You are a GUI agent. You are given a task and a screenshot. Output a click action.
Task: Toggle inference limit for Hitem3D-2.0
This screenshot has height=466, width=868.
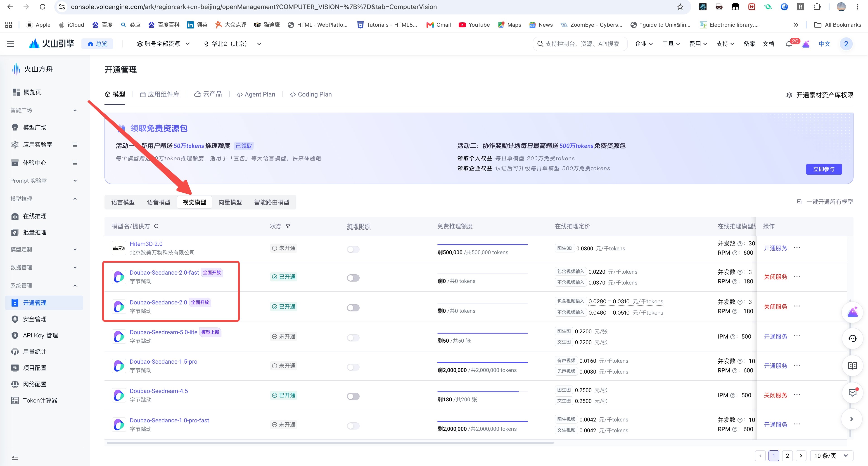point(353,249)
